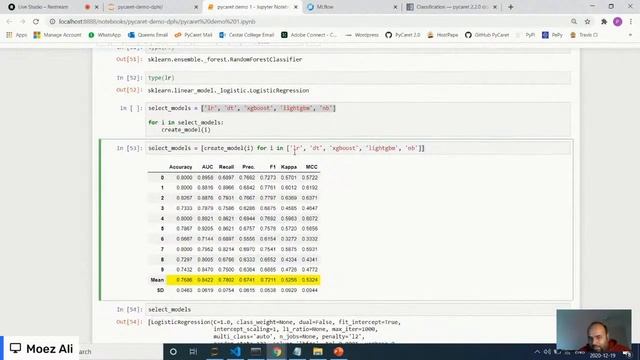Open the PyCaret Mail bookmark
Viewport: 640px width, 360px height.
(x=193, y=35)
